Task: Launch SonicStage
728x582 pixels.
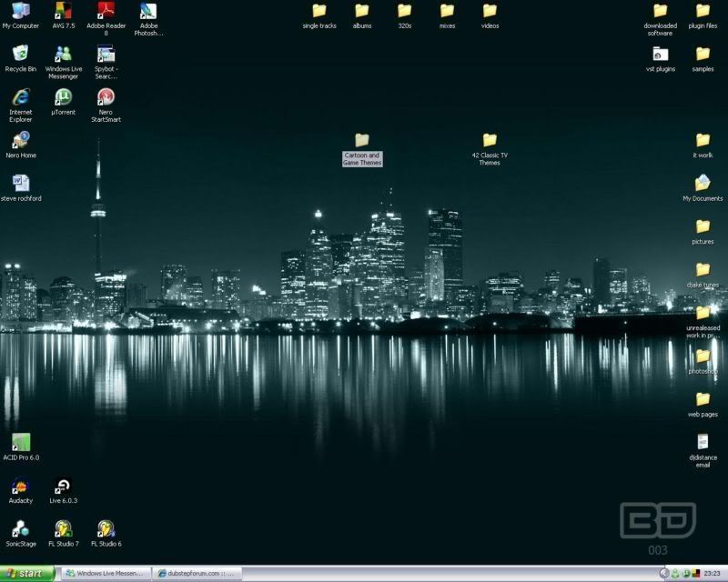Action: click(19, 527)
